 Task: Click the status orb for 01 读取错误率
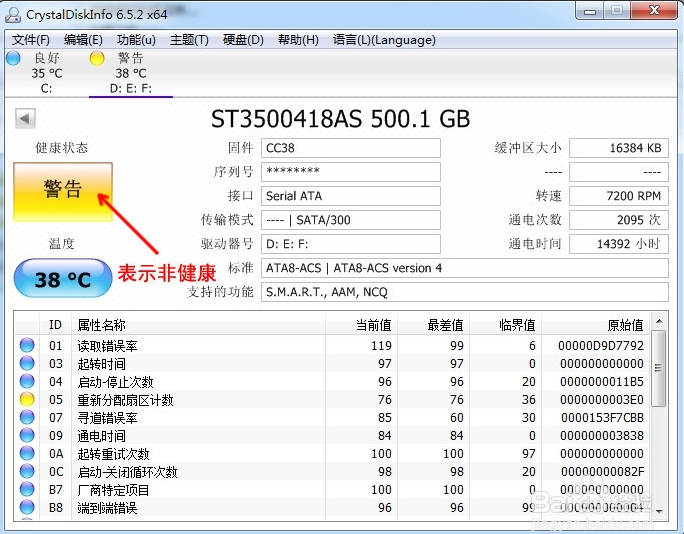tap(27, 345)
